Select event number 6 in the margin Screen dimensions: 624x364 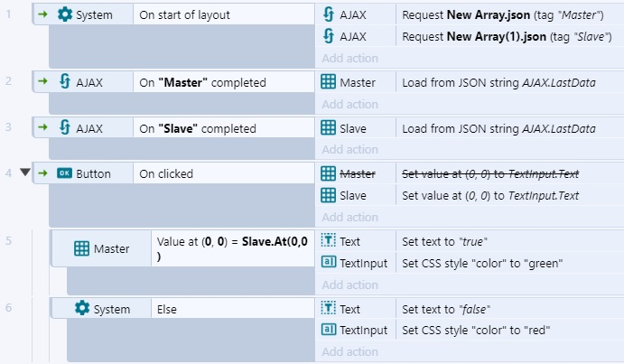(x=8, y=307)
